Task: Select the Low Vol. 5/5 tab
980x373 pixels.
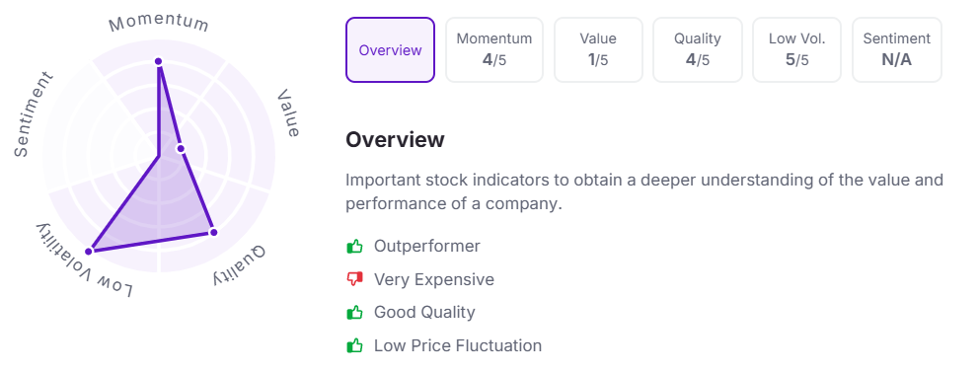Action: click(796, 50)
